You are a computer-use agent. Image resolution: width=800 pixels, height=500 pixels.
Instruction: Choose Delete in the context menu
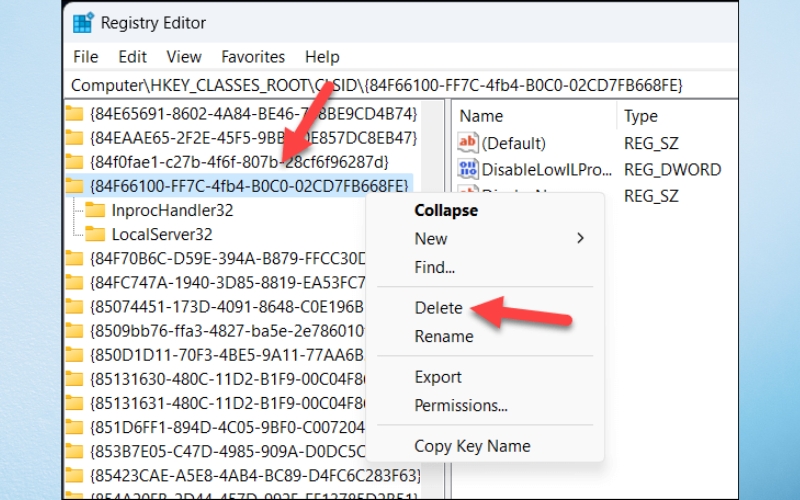click(438, 308)
